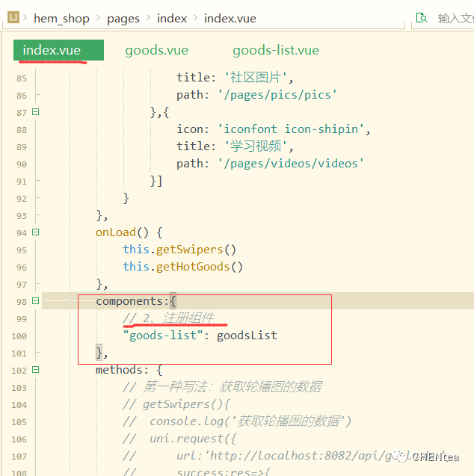Click the fold marker on line 101
Image resolution: width=474 pixels, height=476 pixels.
click(35, 353)
